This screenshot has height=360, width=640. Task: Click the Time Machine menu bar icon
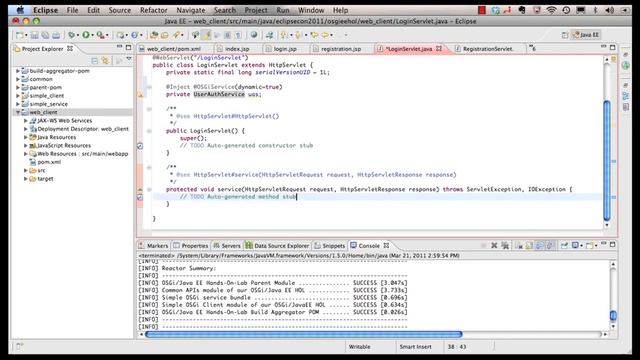pyautogui.click(x=566, y=10)
